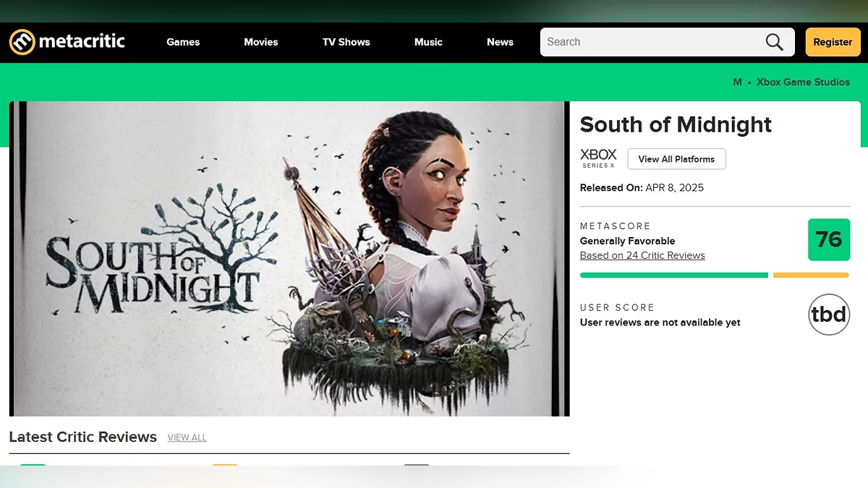Open the Music menu

[x=428, y=42]
